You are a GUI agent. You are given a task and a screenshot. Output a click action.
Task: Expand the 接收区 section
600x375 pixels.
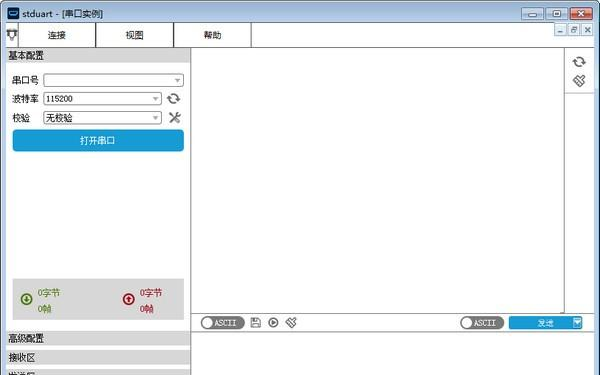pyautogui.click(x=98, y=357)
